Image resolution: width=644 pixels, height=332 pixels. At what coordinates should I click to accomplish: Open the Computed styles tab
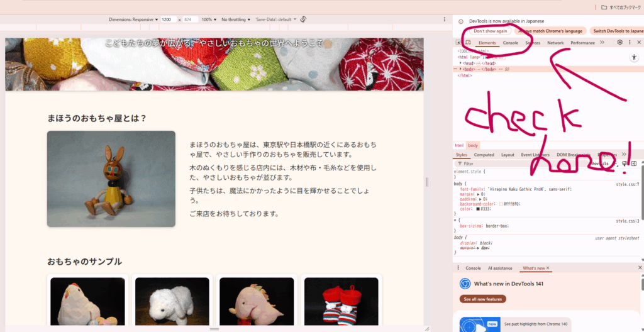pyautogui.click(x=484, y=155)
